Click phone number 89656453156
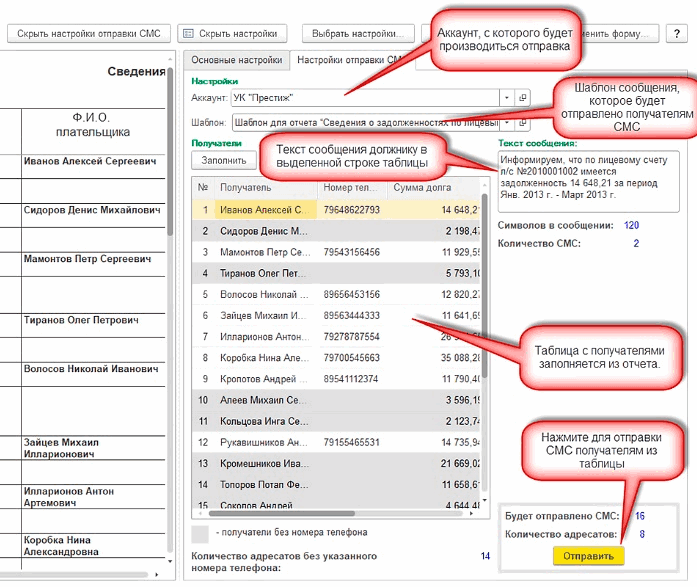 click(x=352, y=294)
